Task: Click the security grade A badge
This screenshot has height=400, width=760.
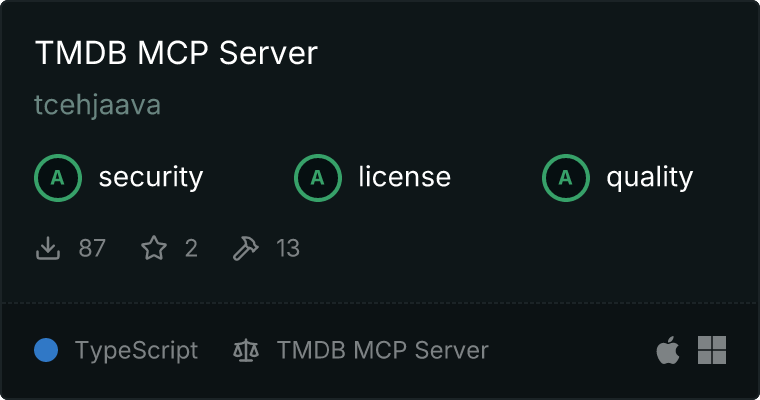Action: pos(58,177)
